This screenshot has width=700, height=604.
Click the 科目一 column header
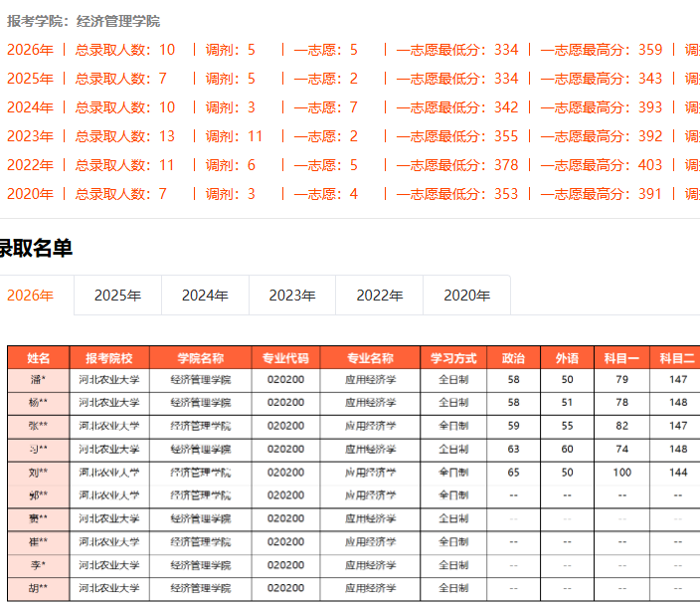tap(621, 358)
